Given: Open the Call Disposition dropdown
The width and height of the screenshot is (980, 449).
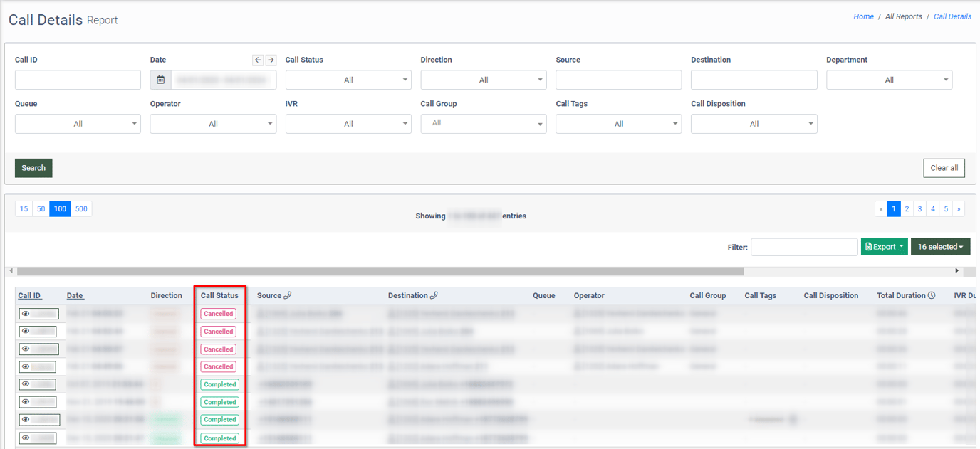Looking at the screenshot, I should click(754, 124).
